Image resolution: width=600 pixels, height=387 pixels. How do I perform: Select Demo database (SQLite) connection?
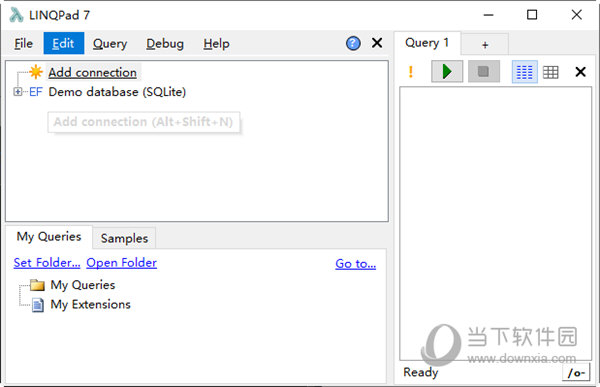pos(117,92)
